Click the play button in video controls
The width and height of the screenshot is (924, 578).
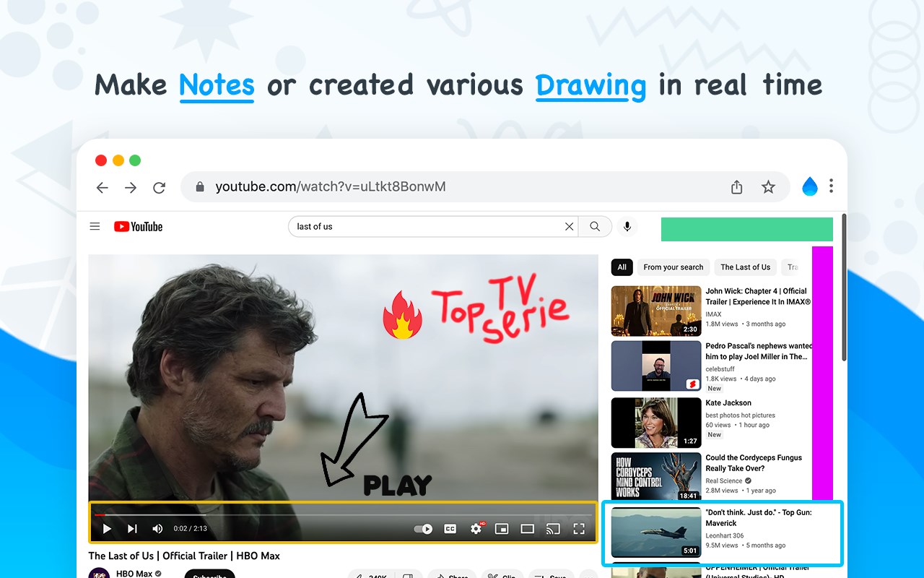(107, 529)
